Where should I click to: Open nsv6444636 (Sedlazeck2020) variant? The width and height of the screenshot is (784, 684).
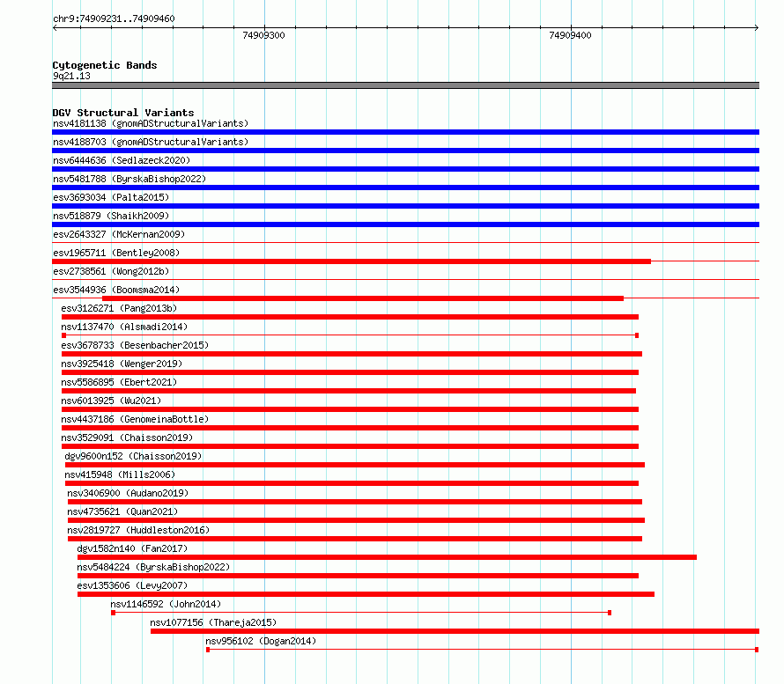pyautogui.click(x=122, y=160)
